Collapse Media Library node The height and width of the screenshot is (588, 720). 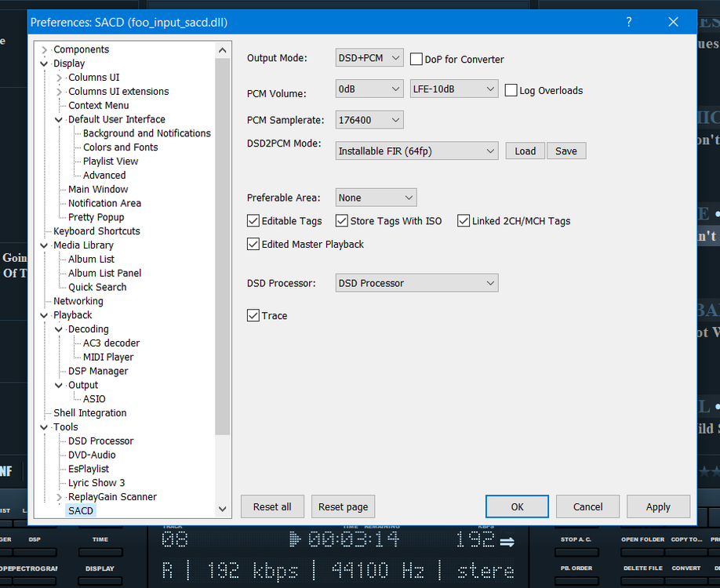click(44, 245)
